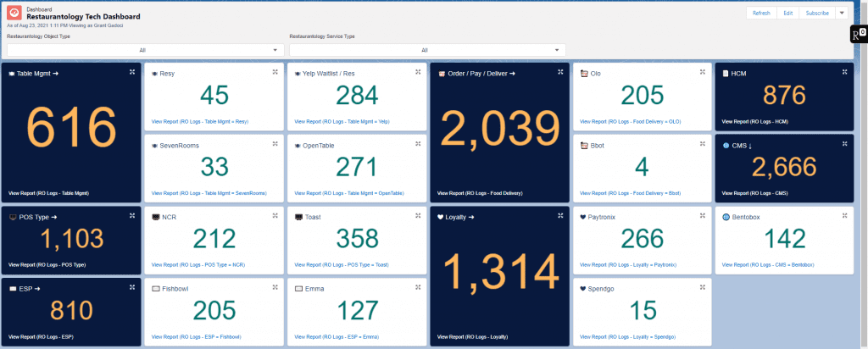
Task: Open View Report for Table Mgmt = OpenTable
Action: pos(349,193)
